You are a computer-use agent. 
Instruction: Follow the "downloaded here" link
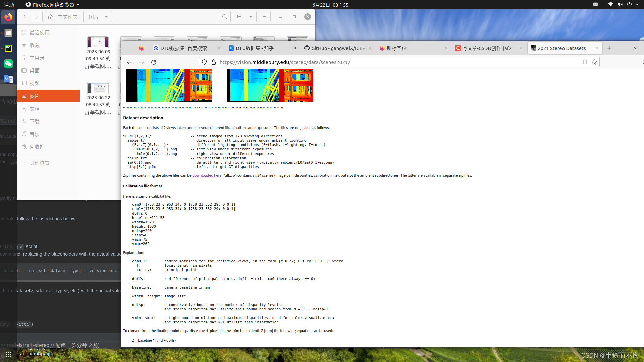(x=207, y=175)
